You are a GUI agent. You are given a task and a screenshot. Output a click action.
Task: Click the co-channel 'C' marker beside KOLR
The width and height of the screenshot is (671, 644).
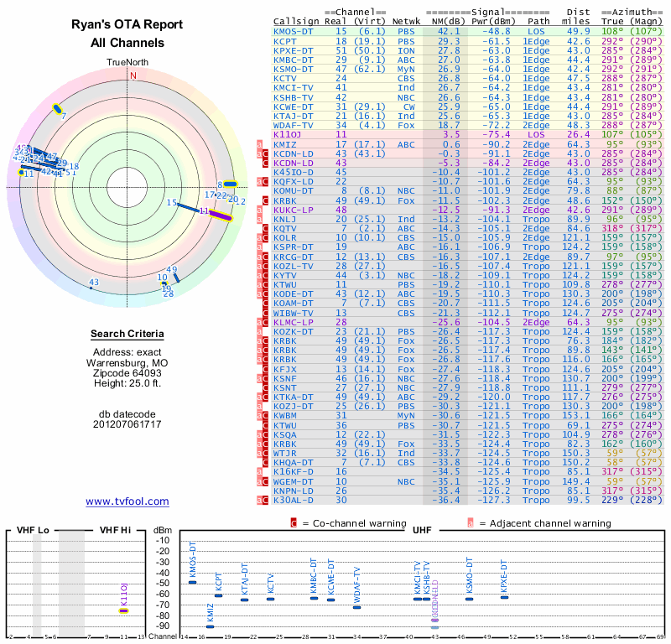tap(265, 237)
